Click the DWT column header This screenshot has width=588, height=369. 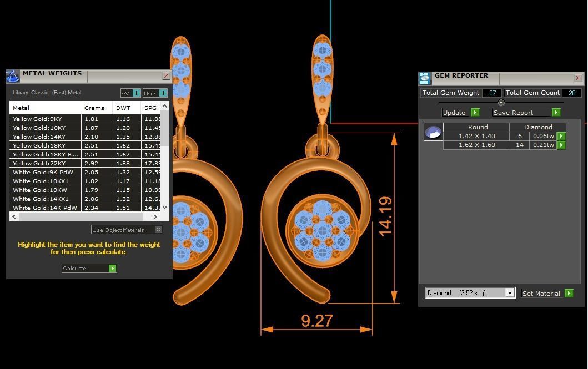[127, 108]
